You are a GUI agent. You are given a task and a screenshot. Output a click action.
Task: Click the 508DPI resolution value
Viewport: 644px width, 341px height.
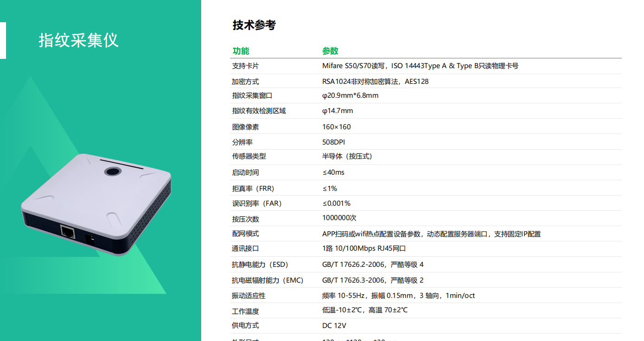333,142
